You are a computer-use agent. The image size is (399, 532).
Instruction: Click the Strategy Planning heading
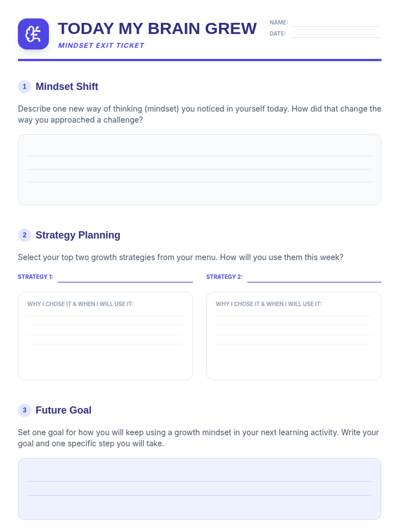pos(78,235)
